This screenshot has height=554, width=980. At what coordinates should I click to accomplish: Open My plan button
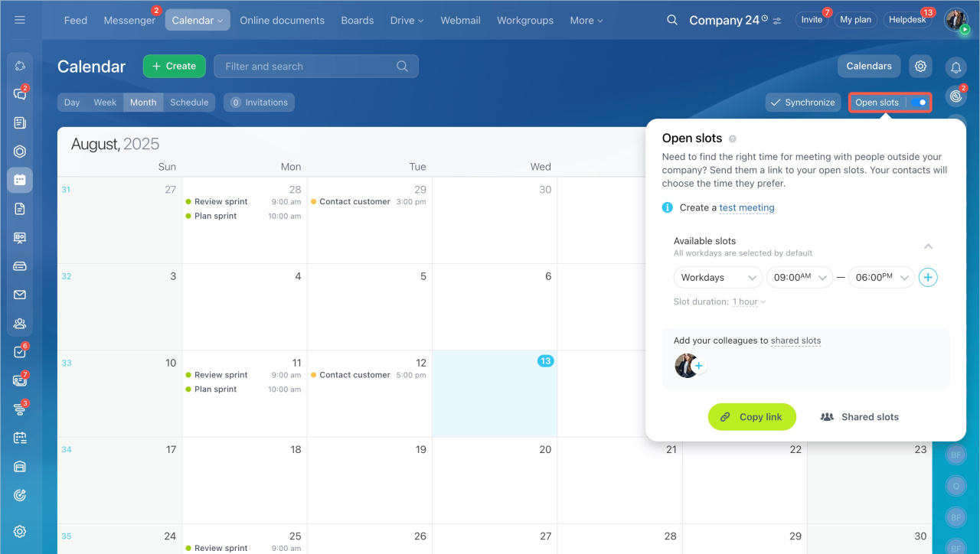pyautogui.click(x=855, y=20)
